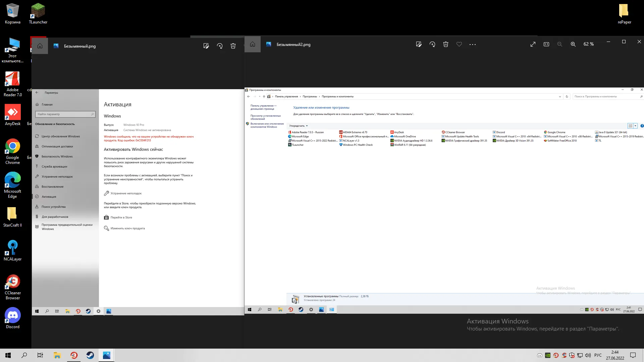Rotate the image in Безымянный2.png window

point(432,44)
